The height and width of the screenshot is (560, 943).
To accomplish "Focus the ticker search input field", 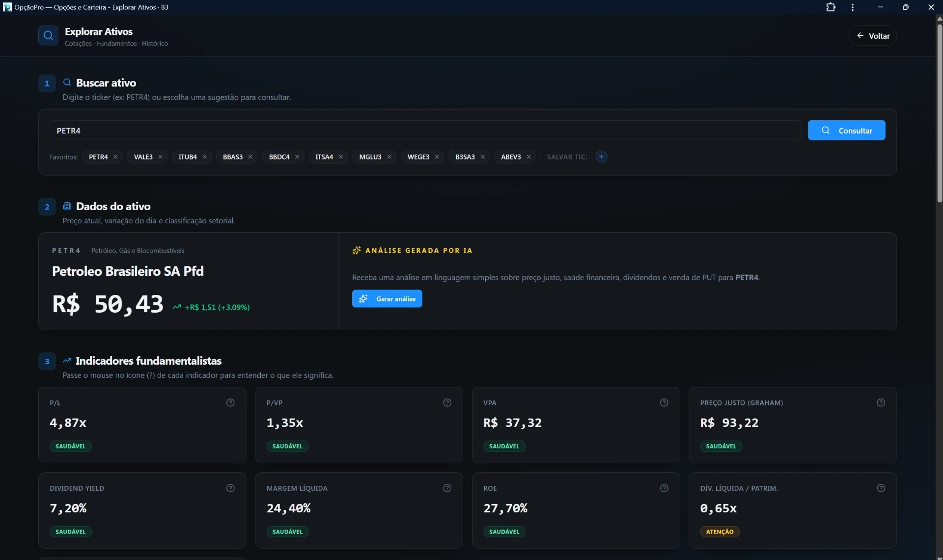I will [x=425, y=131].
